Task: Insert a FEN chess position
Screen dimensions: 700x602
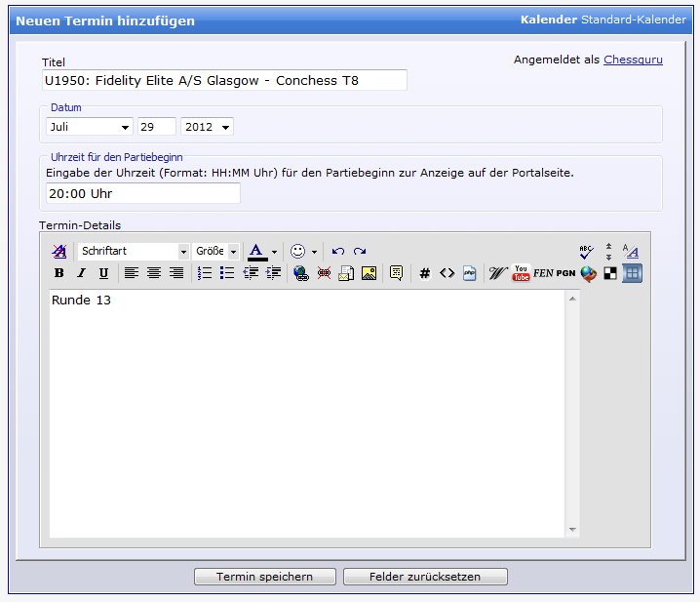Action: pos(543,273)
